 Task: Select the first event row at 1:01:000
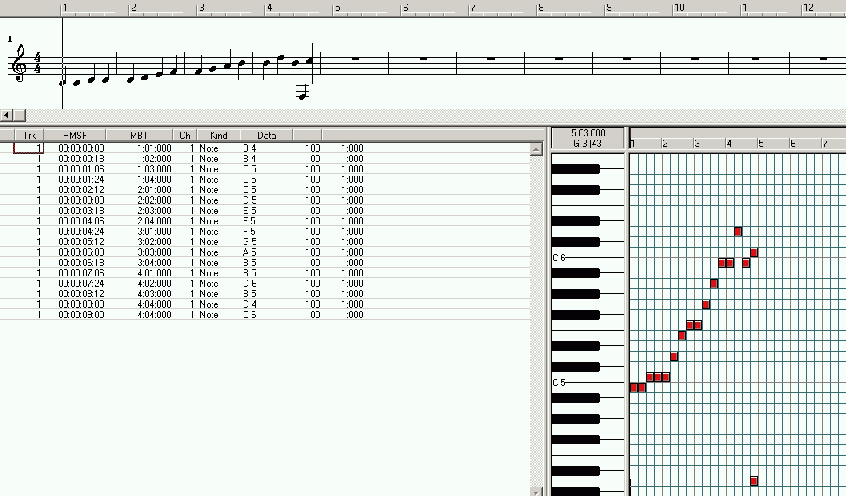150,148
